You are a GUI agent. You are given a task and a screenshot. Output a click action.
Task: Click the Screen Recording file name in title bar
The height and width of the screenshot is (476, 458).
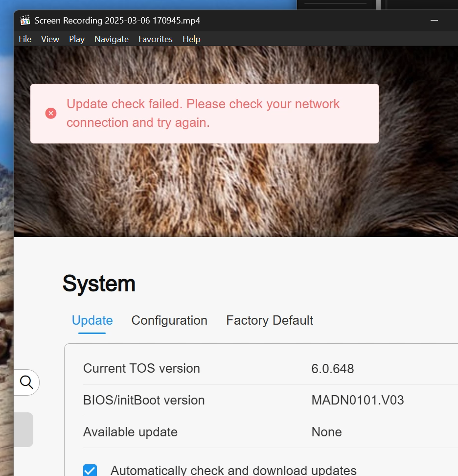pos(117,21)
